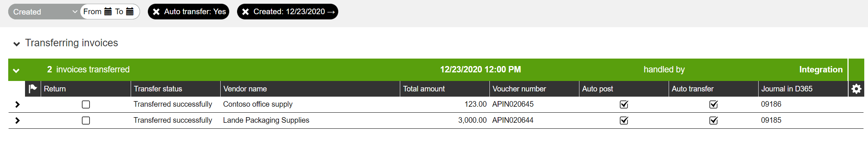Check Return box for Contoso office supply

point(86,104)
